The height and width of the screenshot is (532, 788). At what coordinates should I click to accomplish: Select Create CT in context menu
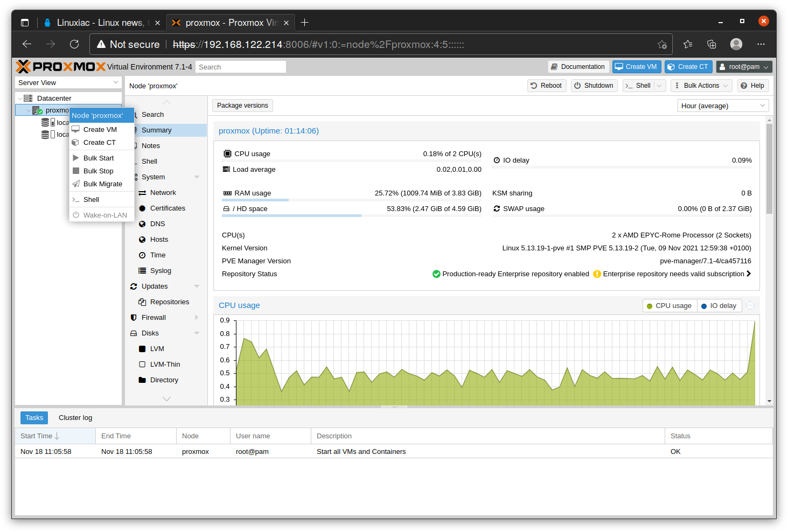99,143
